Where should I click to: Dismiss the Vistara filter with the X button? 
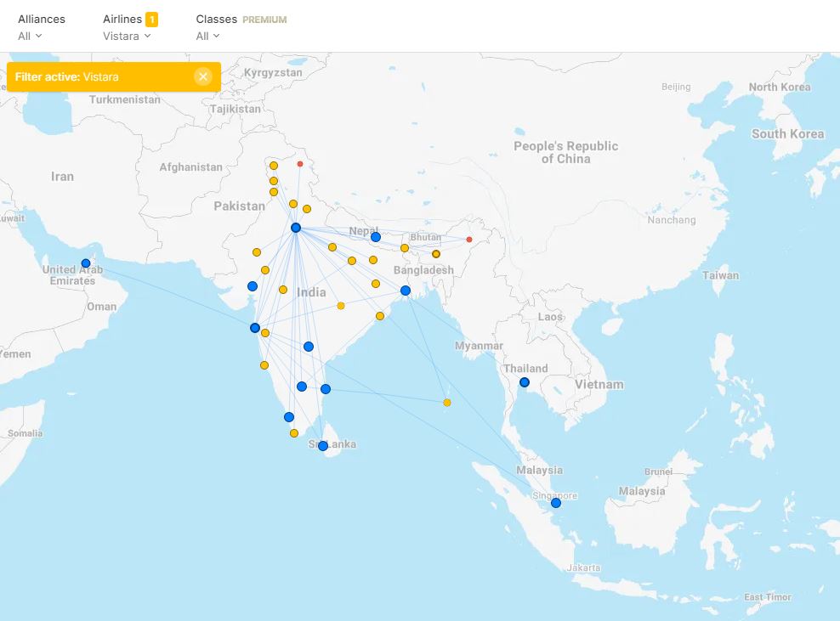202,76
